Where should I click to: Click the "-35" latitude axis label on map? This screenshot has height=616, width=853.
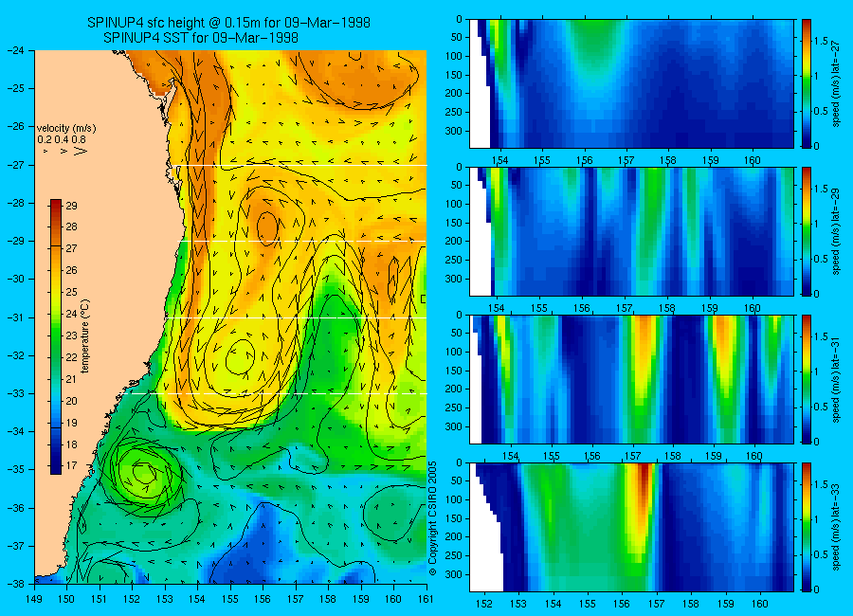(x=16, y=469)
